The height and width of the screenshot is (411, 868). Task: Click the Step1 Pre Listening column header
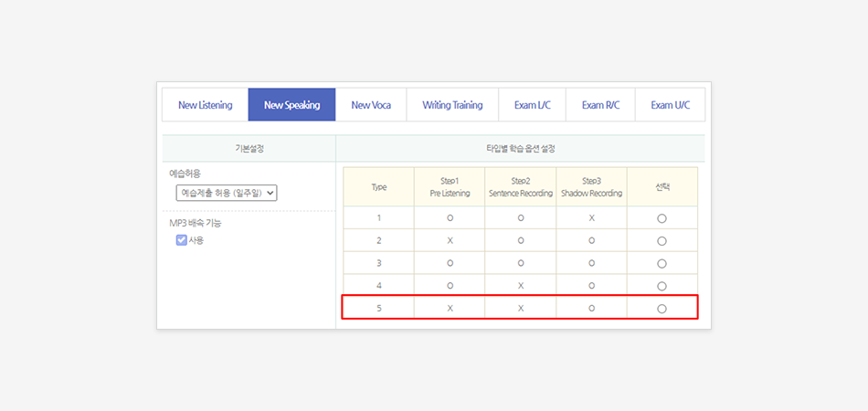450,187
